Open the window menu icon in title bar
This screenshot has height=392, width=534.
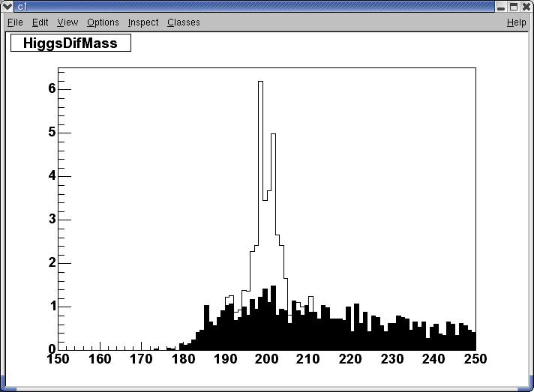(7, 6)
